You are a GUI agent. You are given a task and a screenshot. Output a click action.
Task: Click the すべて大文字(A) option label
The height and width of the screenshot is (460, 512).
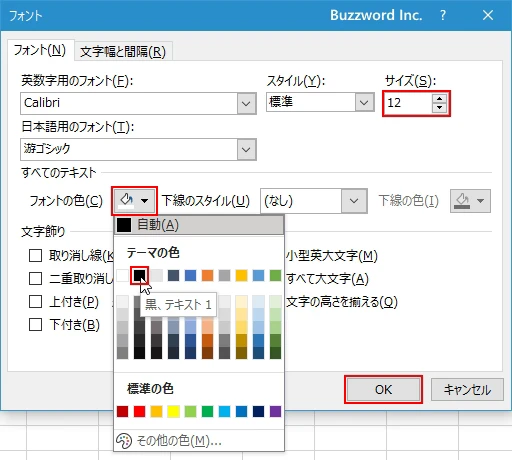tap(327, 279)
